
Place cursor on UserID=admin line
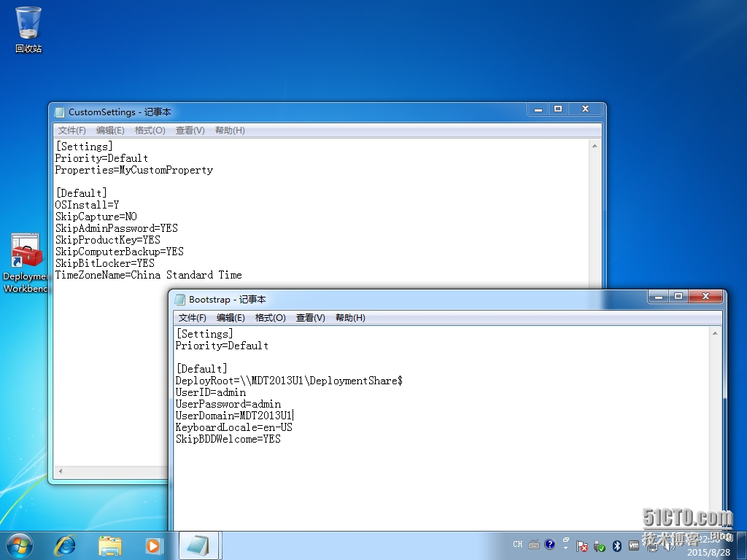(211, 392)
